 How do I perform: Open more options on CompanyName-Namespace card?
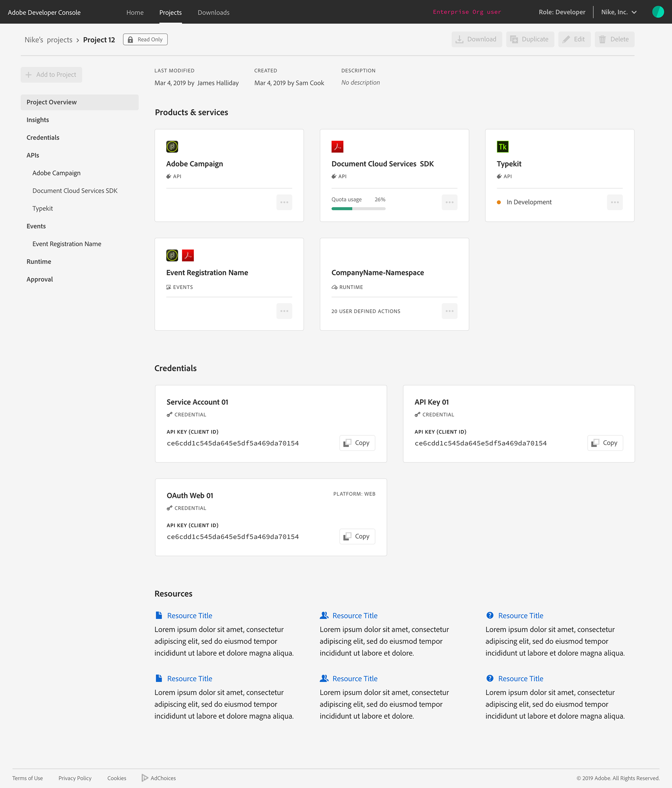tap(450, 311)
